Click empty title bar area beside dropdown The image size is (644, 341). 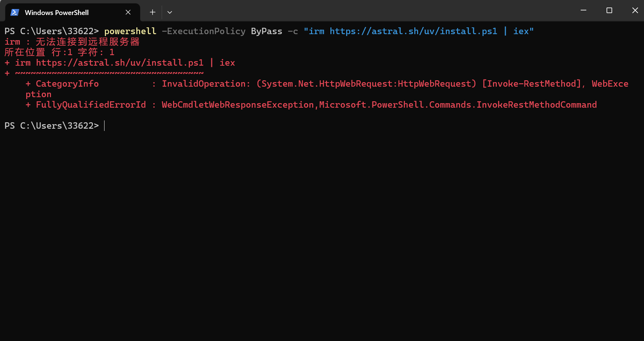coord(375,11)
